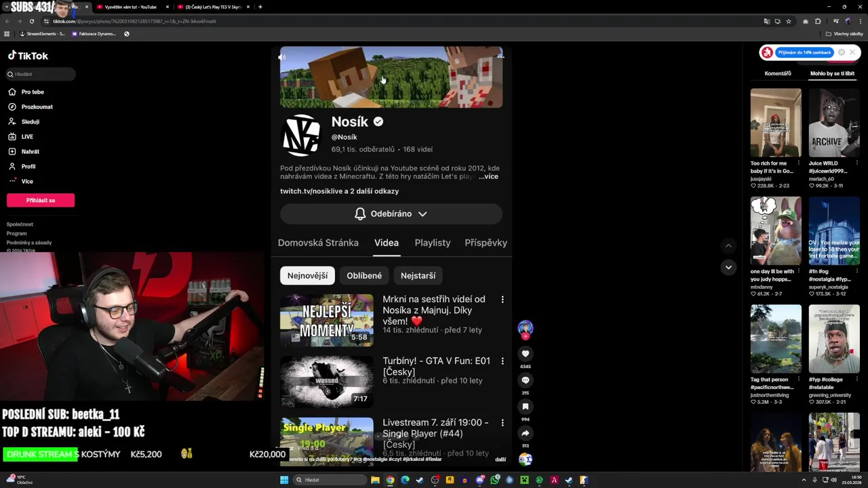Viewport: 868px width, 488px height.
Task: Open Profil in the TikTok sidebar
Action: (x=22, y=167)
